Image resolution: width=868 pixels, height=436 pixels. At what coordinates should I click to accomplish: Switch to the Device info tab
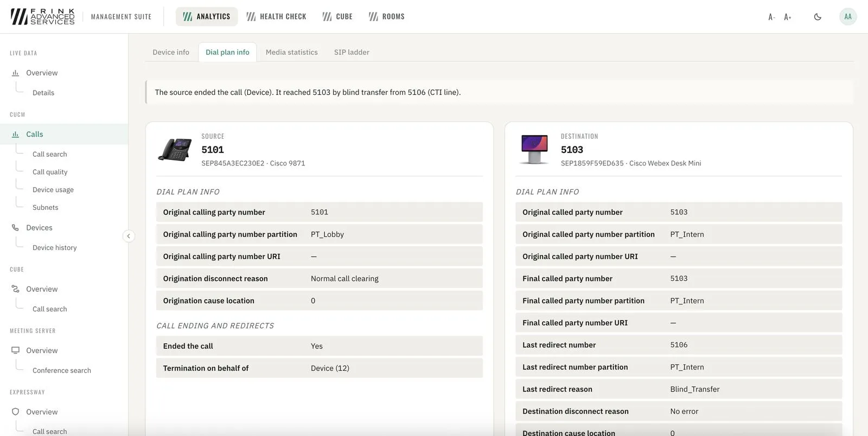171,52
